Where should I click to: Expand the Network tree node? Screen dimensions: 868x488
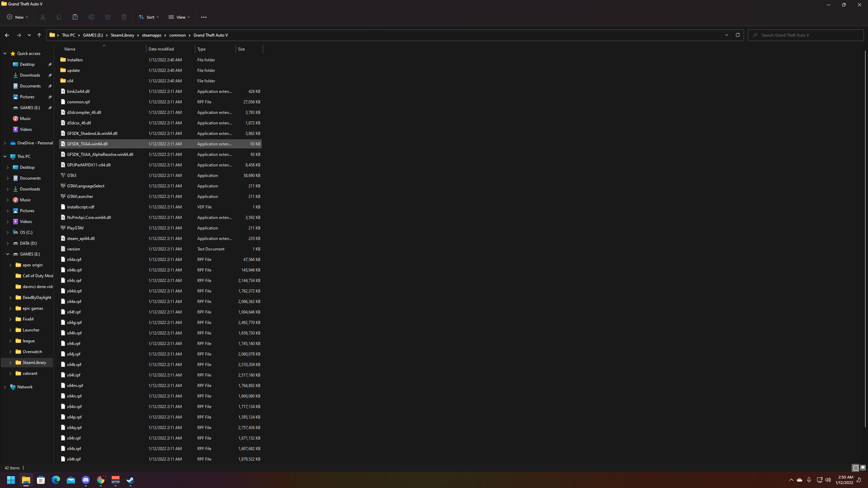coord(5,387)
